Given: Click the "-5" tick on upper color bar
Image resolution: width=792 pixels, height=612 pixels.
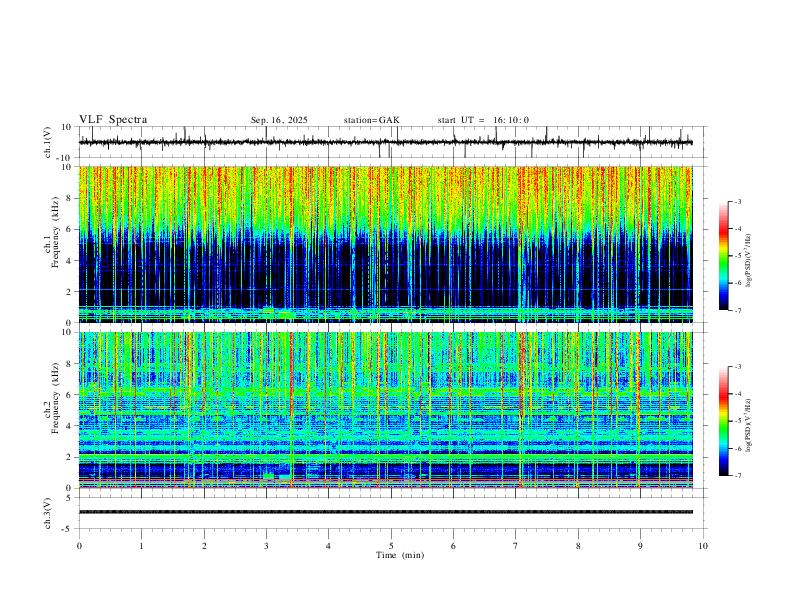Looking at the screenshot, I should (x=737, y=256).
